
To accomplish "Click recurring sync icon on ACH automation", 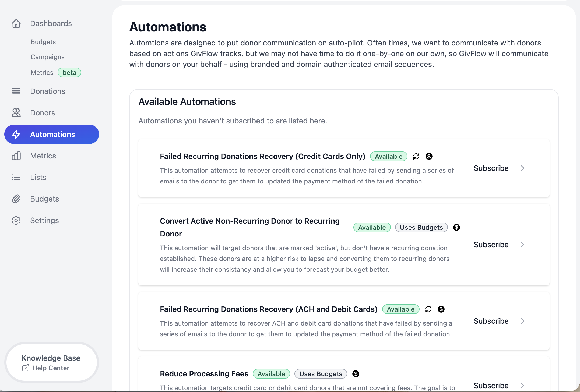I will (428, 309).
